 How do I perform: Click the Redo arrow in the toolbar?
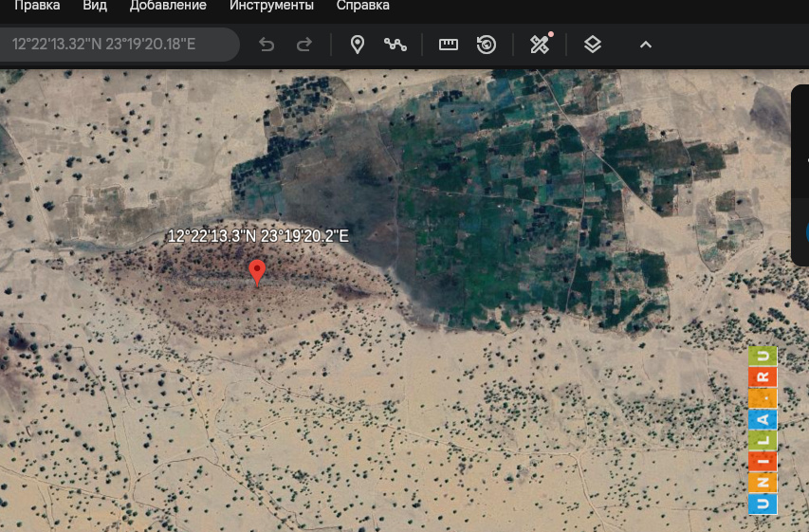tap(304, 45)
